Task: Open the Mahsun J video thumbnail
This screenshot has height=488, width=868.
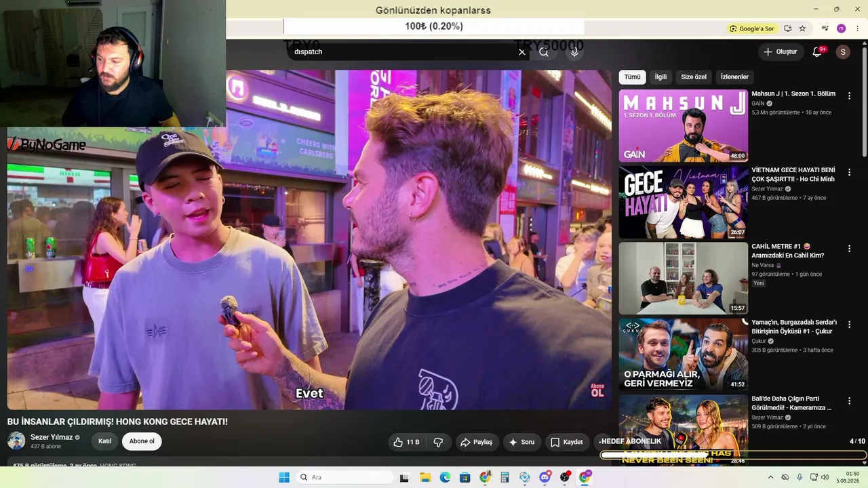Action: 684,126
